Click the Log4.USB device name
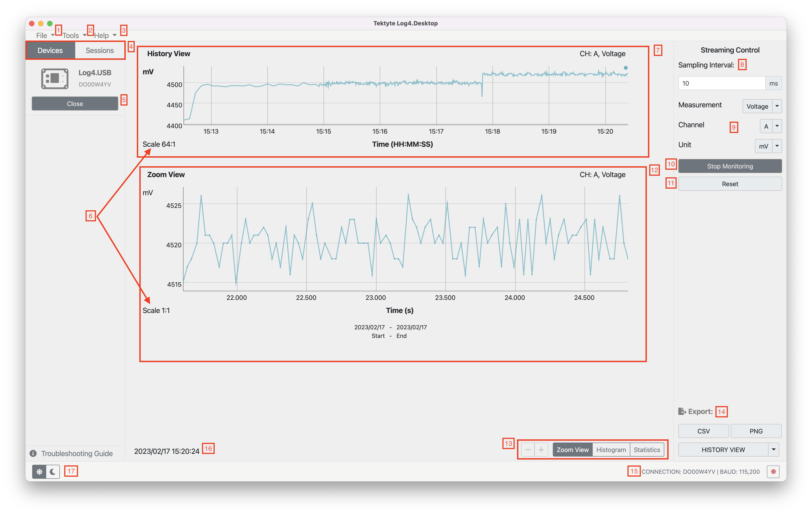Viewport: 812px width, 515px height. 95,72
